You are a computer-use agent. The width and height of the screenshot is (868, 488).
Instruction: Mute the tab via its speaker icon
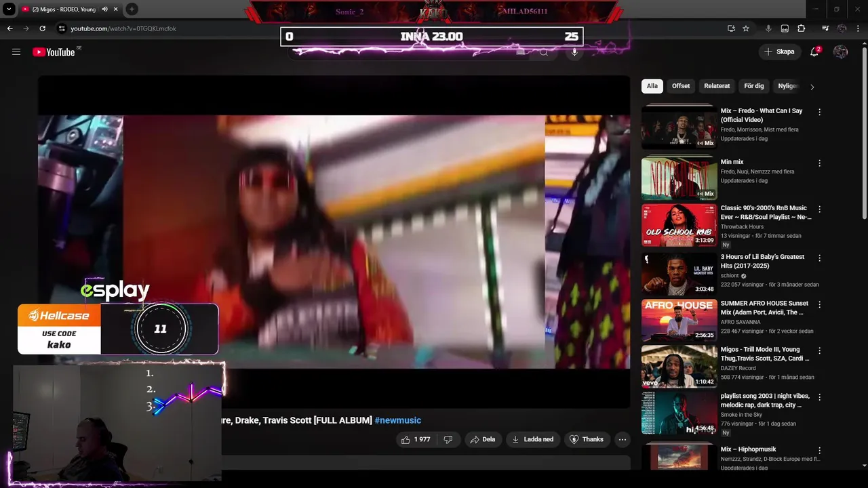pos(104,9)
